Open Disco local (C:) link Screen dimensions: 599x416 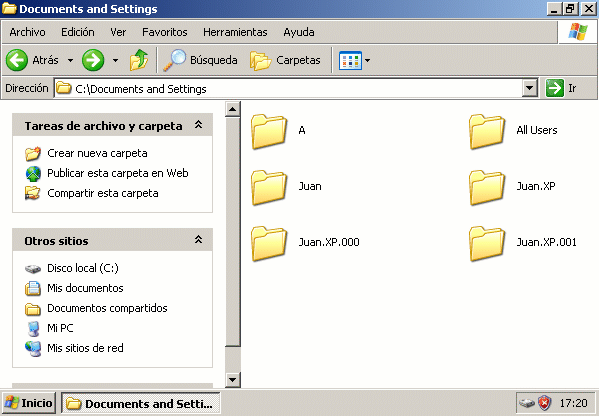83,268
